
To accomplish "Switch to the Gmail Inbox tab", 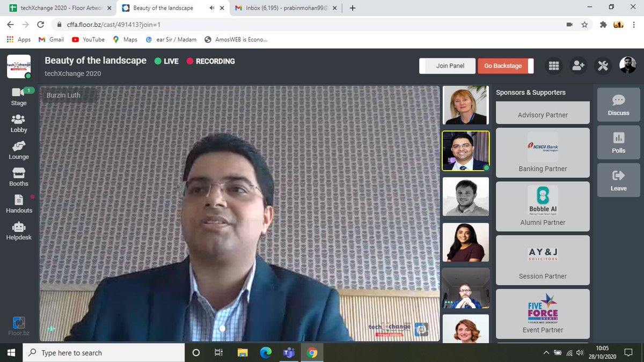I will [286, 8].
